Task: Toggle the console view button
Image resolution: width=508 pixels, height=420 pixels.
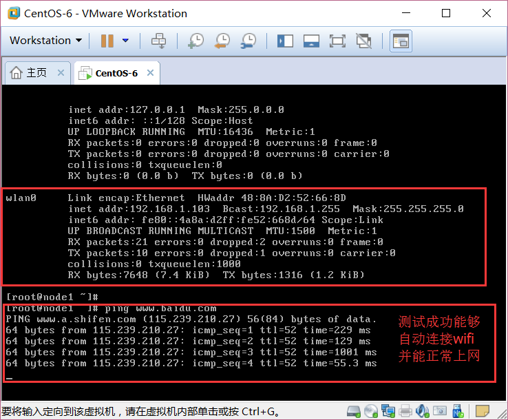Action: click(x=401, y=41)
